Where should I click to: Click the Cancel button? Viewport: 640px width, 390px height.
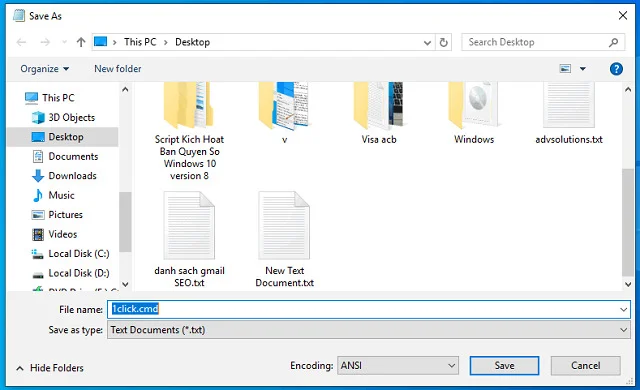(585, 366)
